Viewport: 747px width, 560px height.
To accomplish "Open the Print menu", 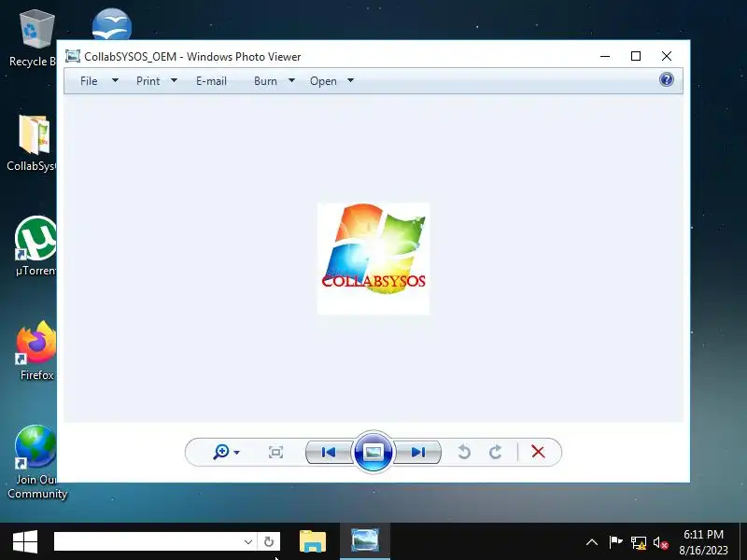I will tap(148, 81).
